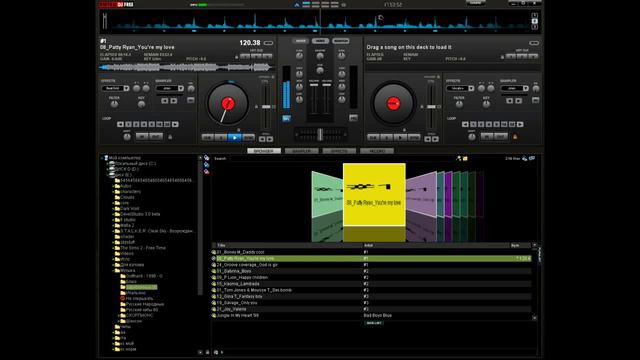Open the EFFECTS tab below decks
Screen dimensions: 640x360
pos(339,151)
